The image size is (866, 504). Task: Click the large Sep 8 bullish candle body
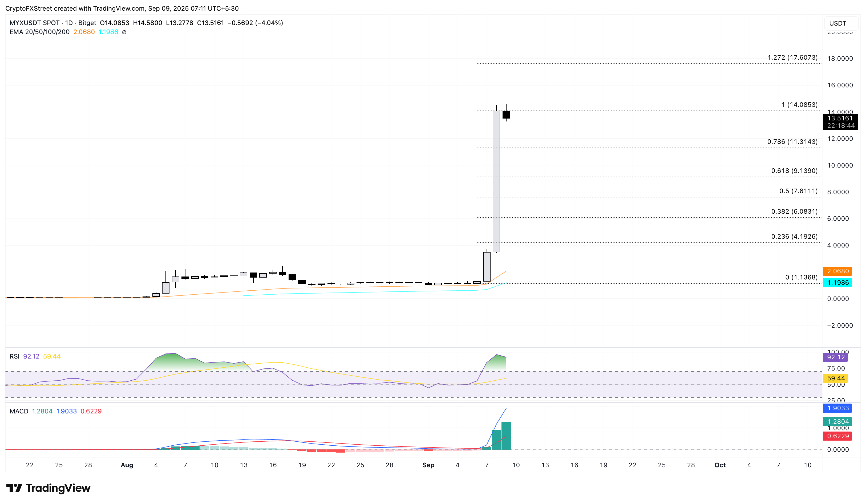tap(496, 181)
